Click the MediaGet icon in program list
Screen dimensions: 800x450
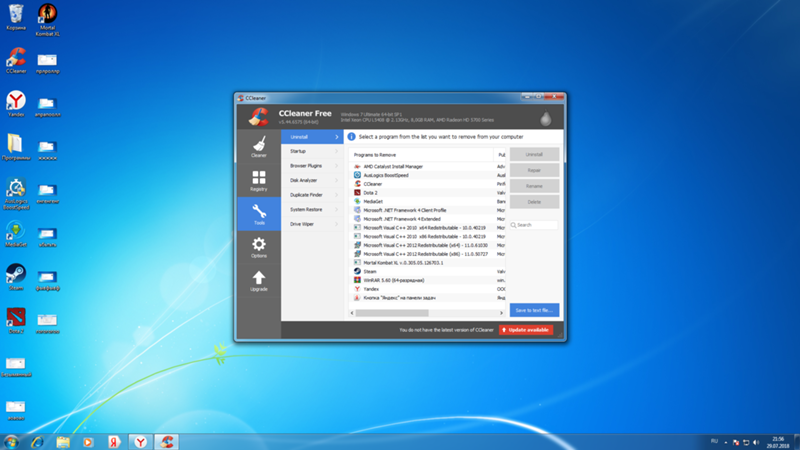pyautogui.click(x=357, y=202)
